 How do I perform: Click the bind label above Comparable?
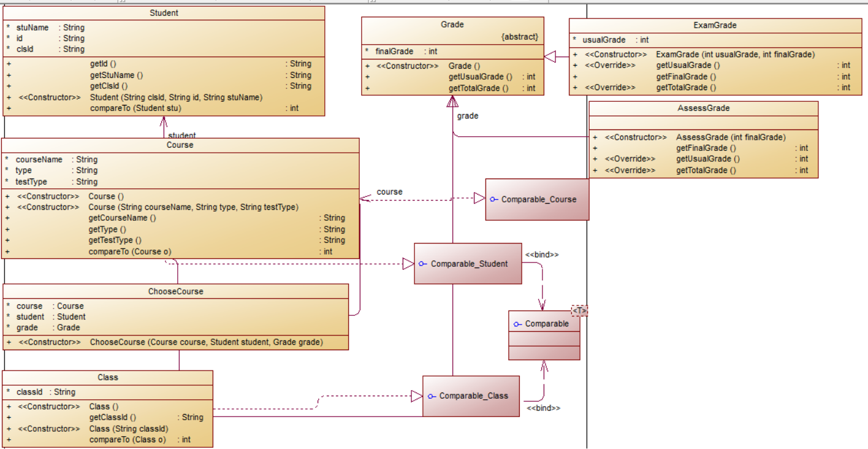pyautogui.click(x=542, y=254)
